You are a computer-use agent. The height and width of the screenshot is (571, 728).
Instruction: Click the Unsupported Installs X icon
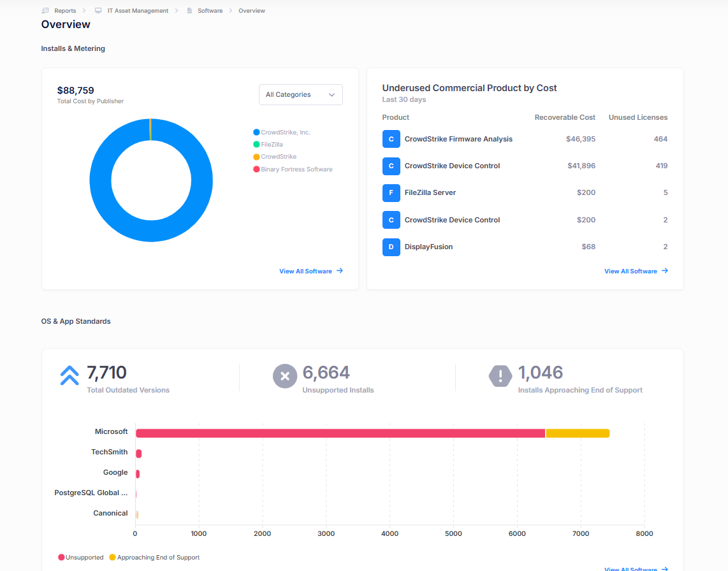click(x=284, y=376)
